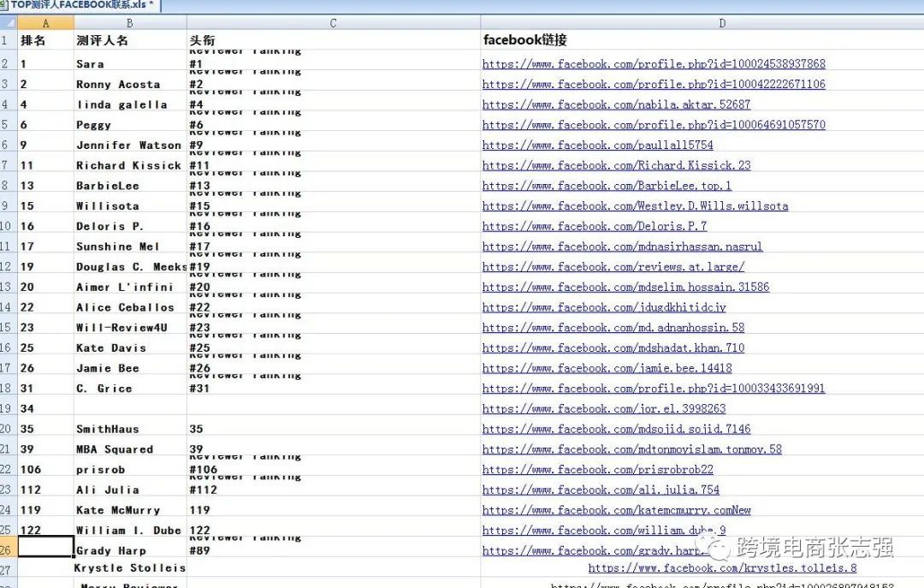The image size is (924, 588).
Task: Open the mdsojid.sojid.7146 Facebook link
Action: pyautogui.click(x=616, y=429)
